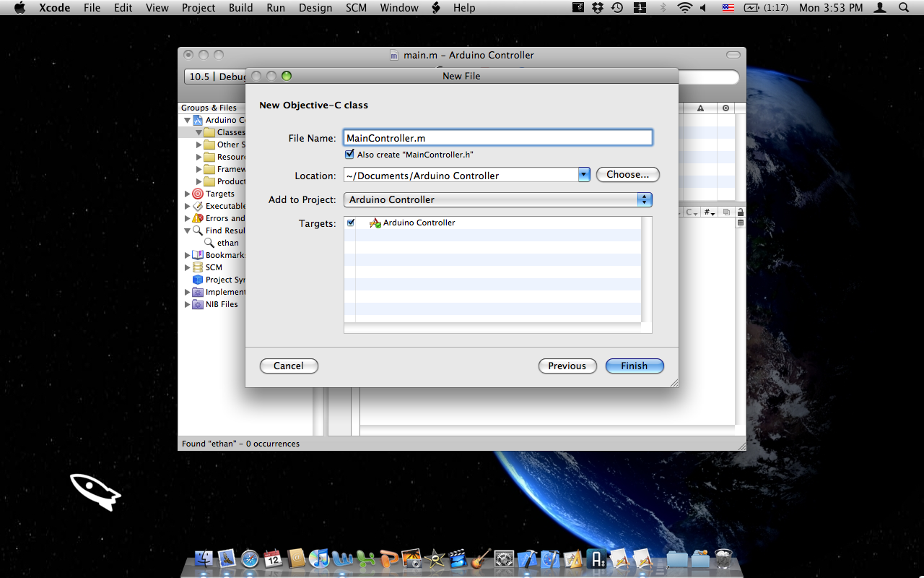The image size is (924, 578).
Task: Open Finder from the Dock
Action: click(205, 558)
